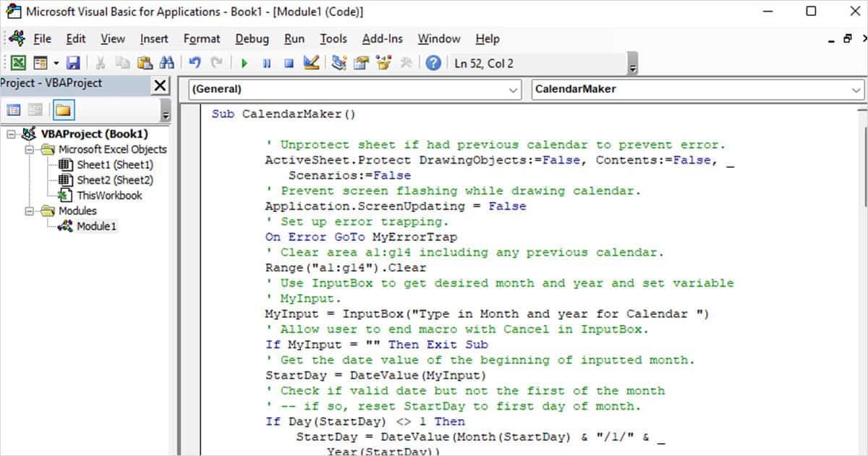Open the Project Explorer toolbar icon

[x=339, y=63]
